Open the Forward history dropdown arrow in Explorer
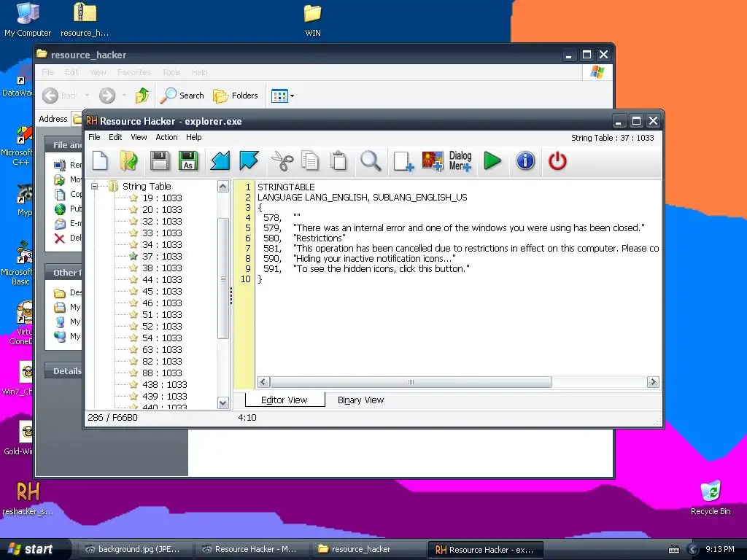 [x=124, y=96]
